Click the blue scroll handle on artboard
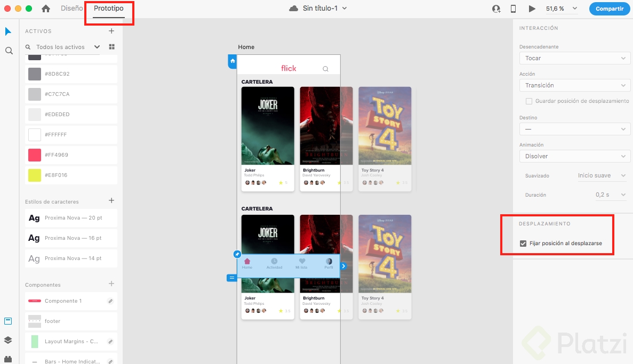This screenshot has width=633, height=364. 232,278
